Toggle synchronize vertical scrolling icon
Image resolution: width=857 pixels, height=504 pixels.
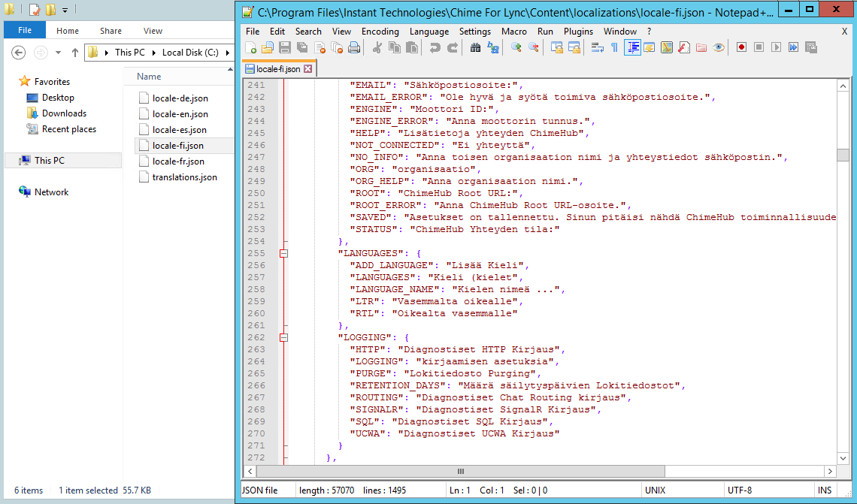pyautogui.click(x=557, y=48)
